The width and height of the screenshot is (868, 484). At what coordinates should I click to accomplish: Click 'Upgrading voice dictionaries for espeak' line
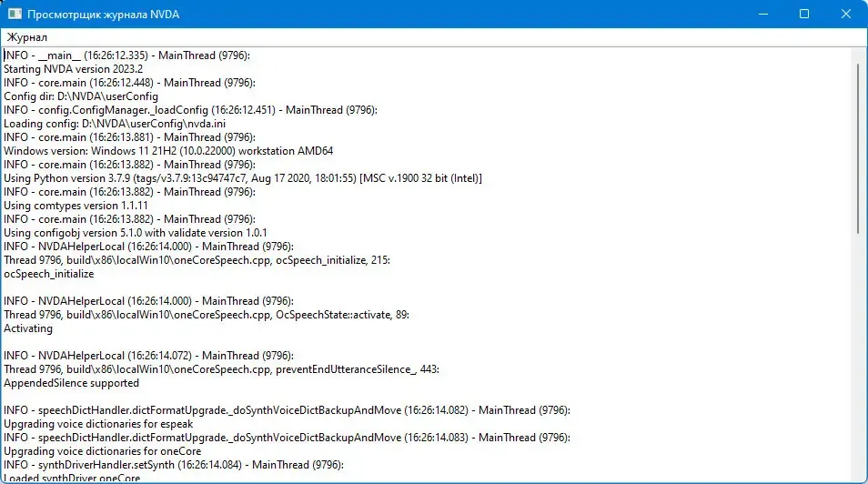coord(98,424)
